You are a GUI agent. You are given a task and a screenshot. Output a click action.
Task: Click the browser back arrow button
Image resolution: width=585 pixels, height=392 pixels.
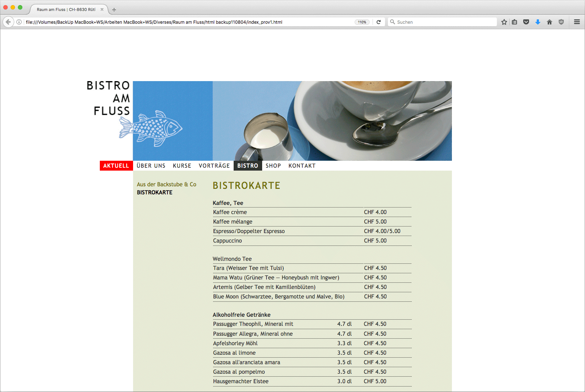coord(8,22)
